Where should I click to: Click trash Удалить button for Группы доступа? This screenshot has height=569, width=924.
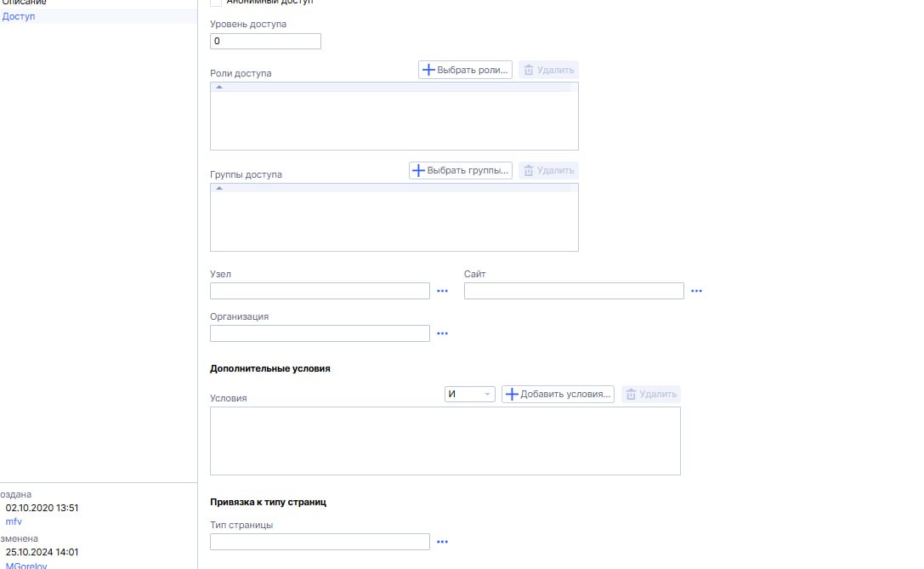[549, 170]
